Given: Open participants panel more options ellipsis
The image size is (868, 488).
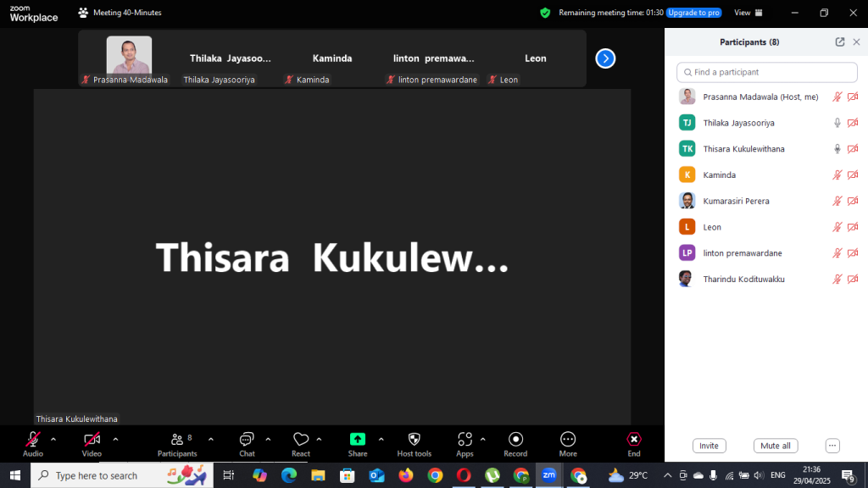Looking at the screenshot, I should click(x=832, y=446).
